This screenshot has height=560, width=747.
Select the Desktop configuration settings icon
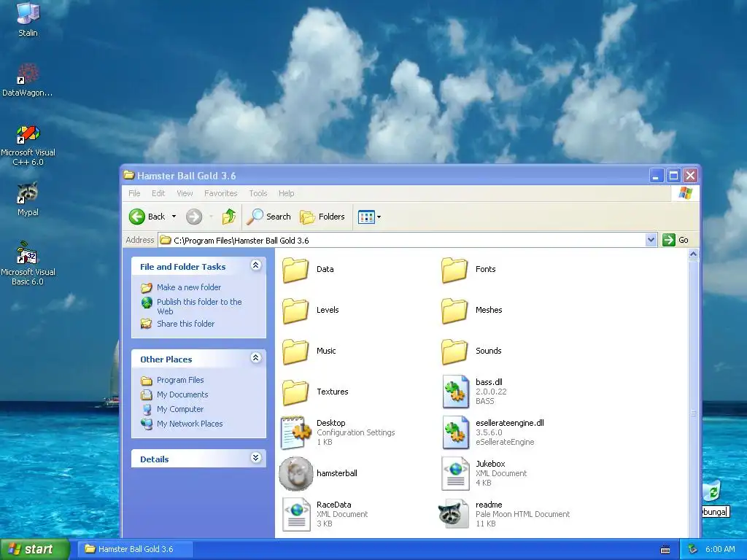click(x=296, y=432)
